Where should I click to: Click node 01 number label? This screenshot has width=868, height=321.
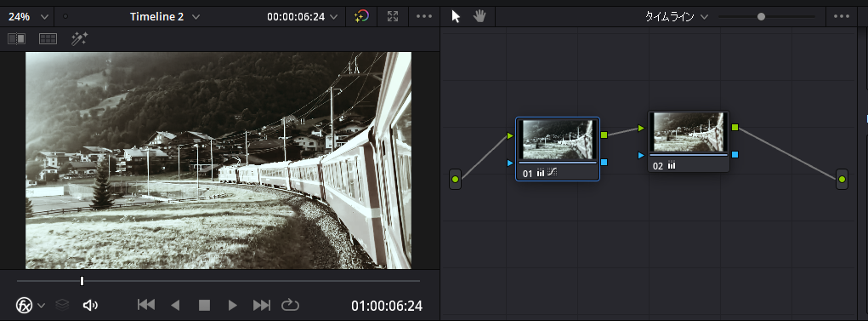click(x=528, y=174)
